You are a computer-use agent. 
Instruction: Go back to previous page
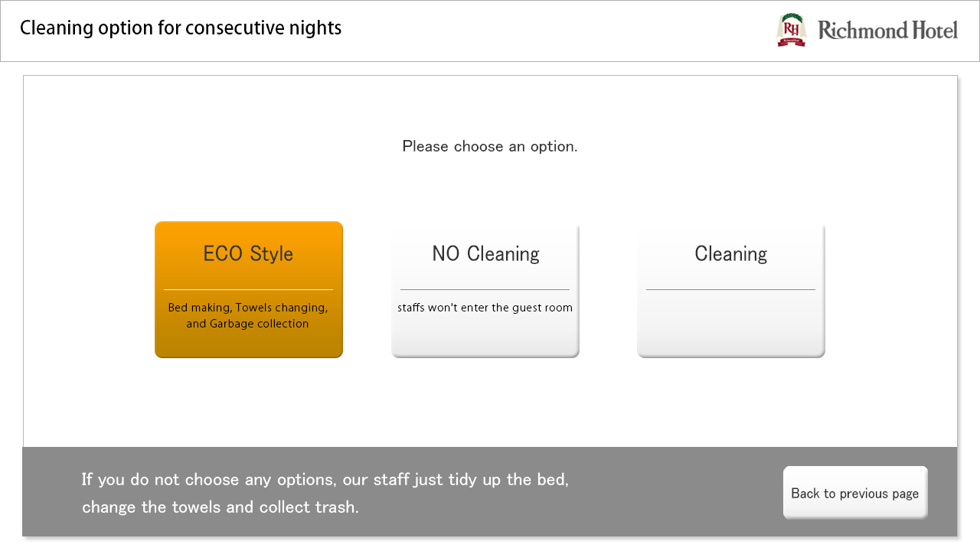854,493
